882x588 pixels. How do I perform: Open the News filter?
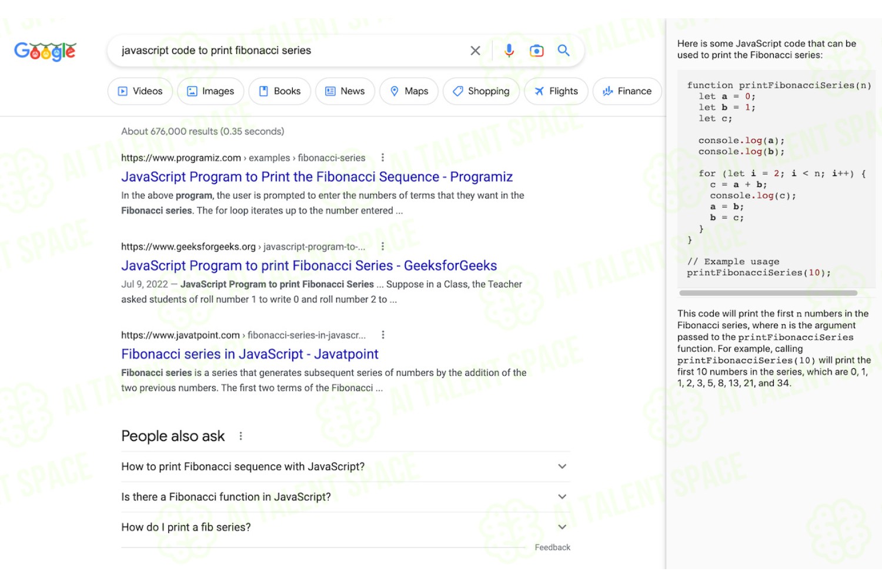point(345,91)
